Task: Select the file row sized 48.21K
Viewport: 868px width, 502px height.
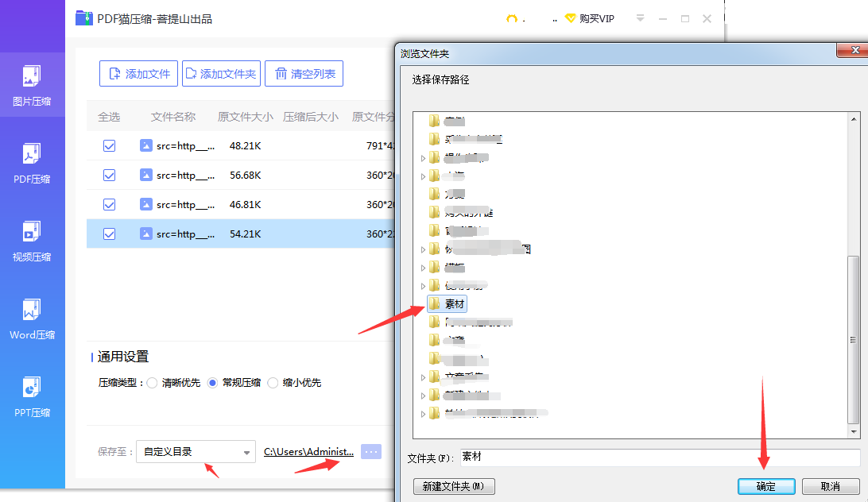Action: click(x=241, y=145)
